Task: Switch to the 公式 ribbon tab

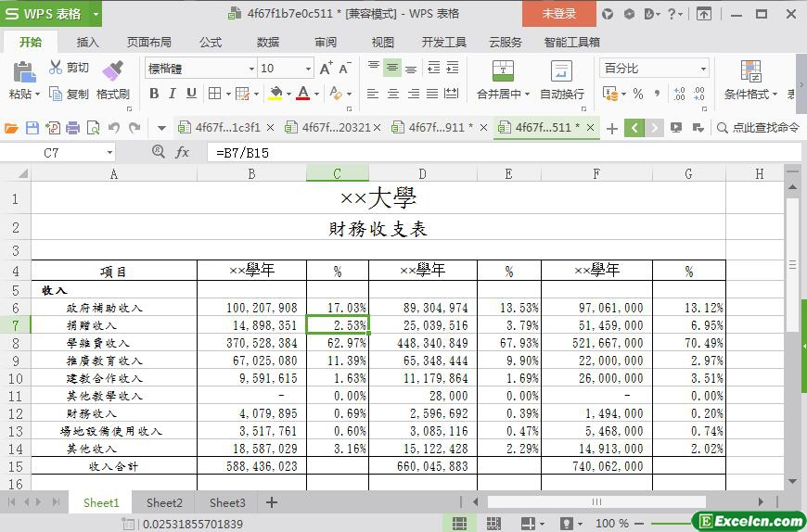Action: pyautogui.click(x=211, y=42)
